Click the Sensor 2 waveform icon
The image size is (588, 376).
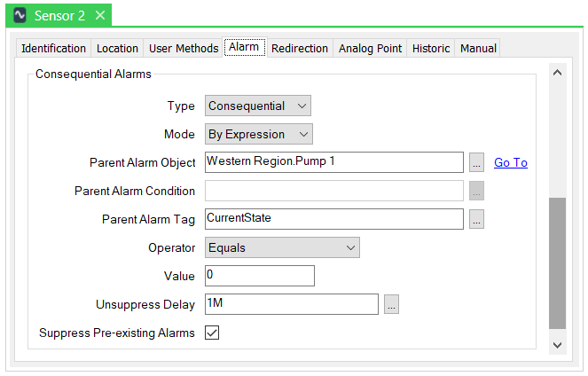[x=20, y=15]
